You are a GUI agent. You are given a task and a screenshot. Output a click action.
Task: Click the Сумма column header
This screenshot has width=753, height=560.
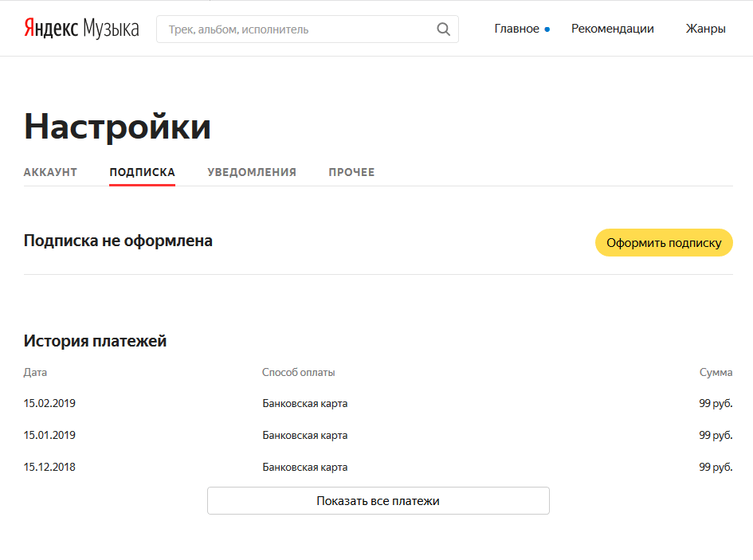[716, 372]
